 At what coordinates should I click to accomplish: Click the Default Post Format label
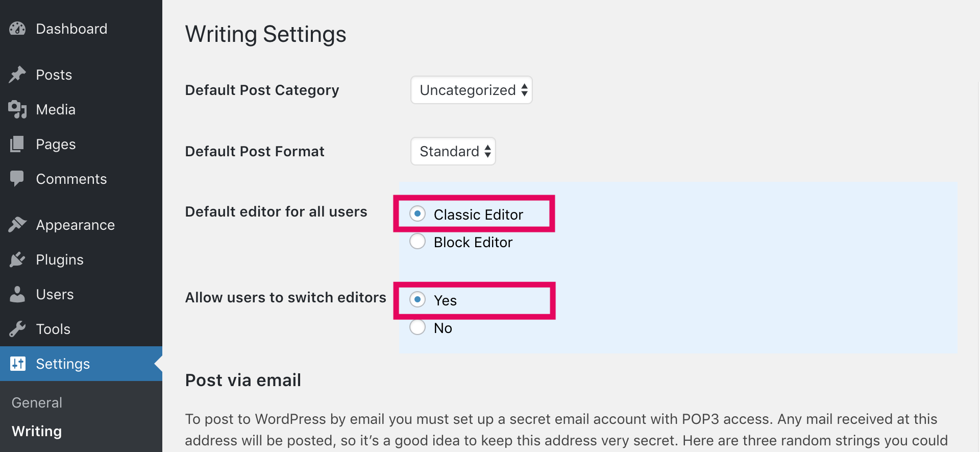[x=255, y=151]
